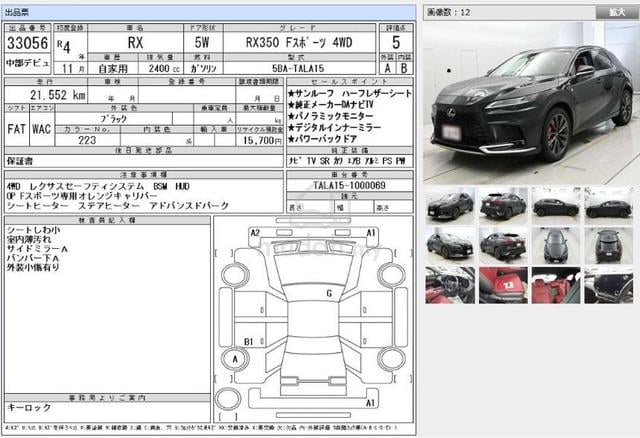Click the 画像数 : 12 label
The width and height of the screenshot is (640, 438).
[x=448, y=13]
